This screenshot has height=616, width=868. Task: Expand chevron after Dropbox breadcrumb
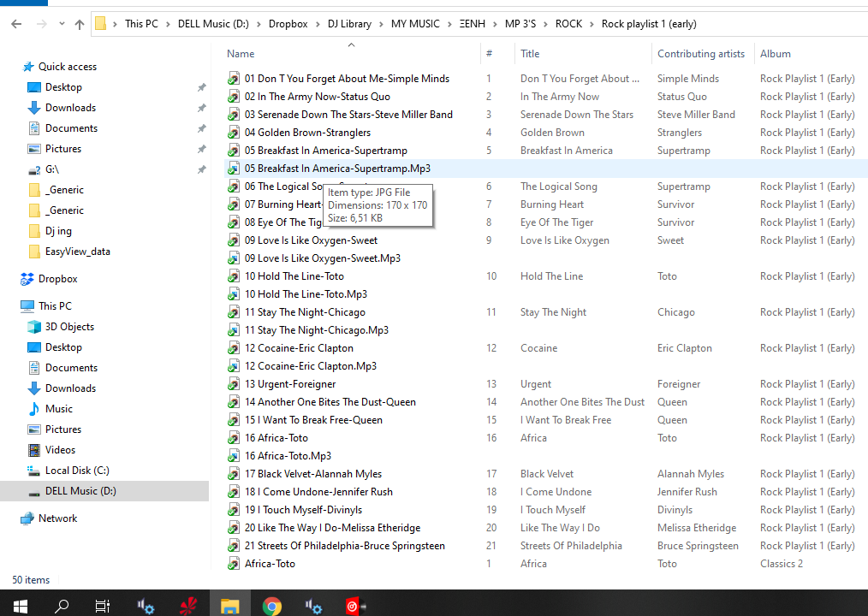pyautogui.click(x=318, y=24)
